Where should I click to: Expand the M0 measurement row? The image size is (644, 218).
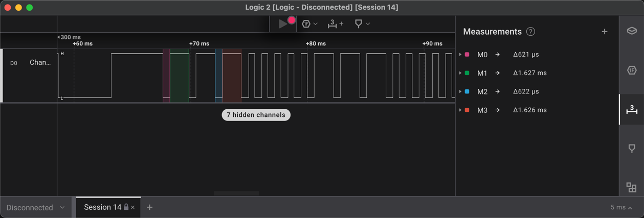pyautogui.click(x=460, y=55)
